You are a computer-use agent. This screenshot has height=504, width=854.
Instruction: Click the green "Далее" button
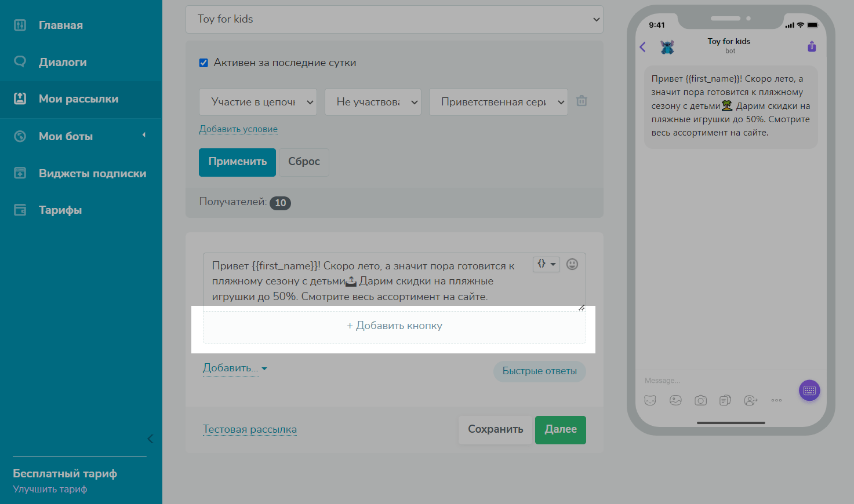tap(560, 429)
